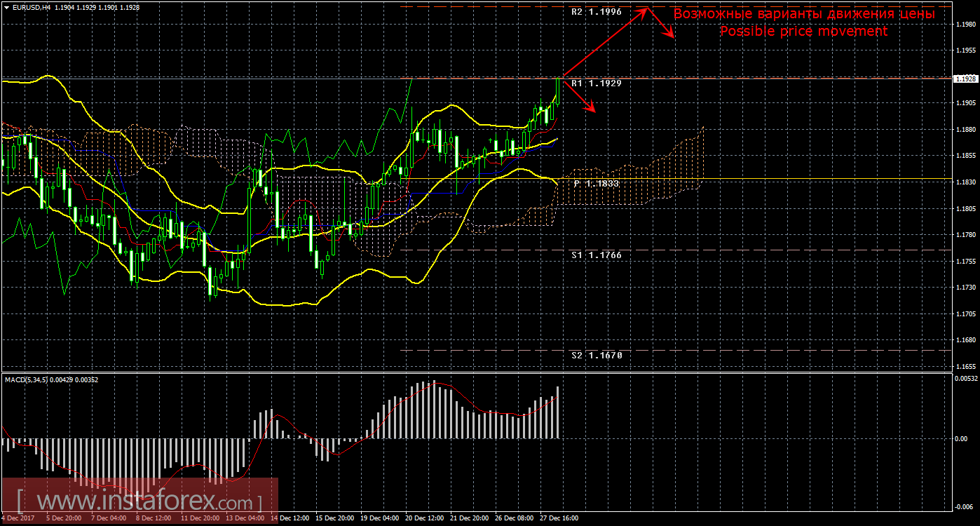Click the 1.1705 price scale value
Screen dimensions: 980x526
965,313
